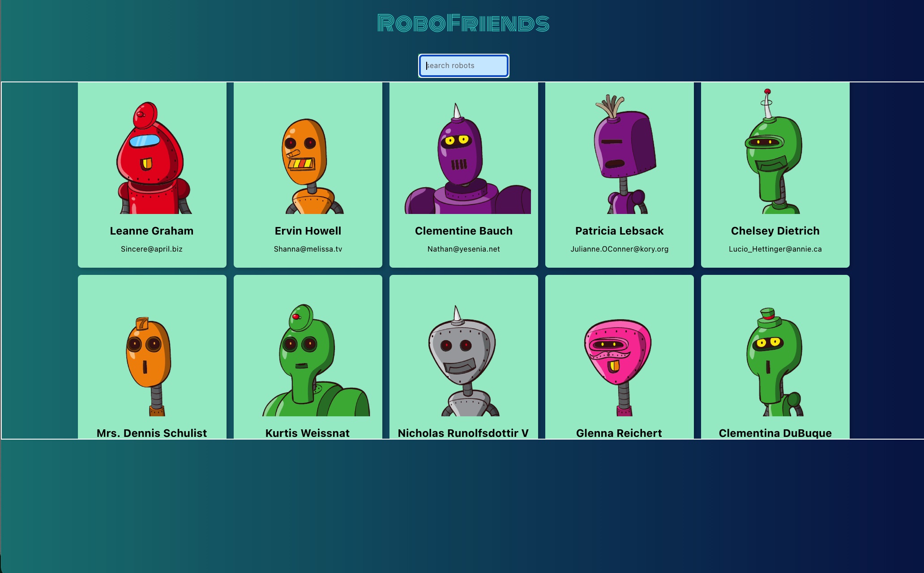Click the name Ervin Howell
Screen dimensions: 924x573
click(308, 231)
